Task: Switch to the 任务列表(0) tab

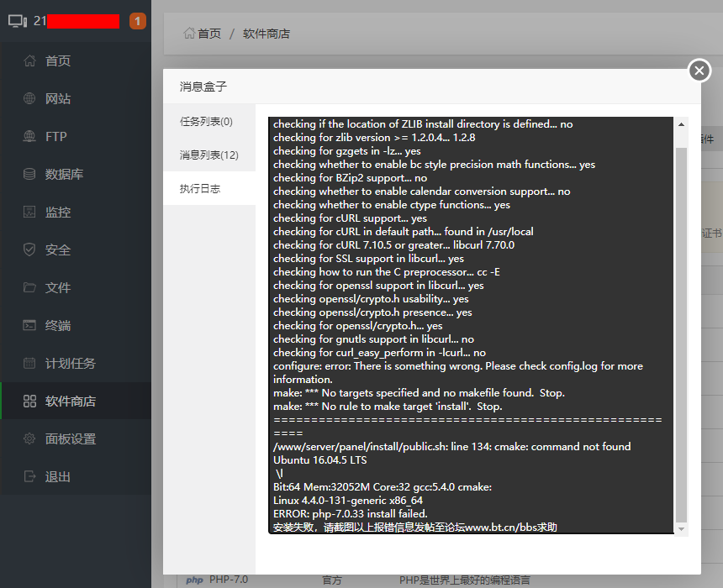Action: [x=209, y=121]
